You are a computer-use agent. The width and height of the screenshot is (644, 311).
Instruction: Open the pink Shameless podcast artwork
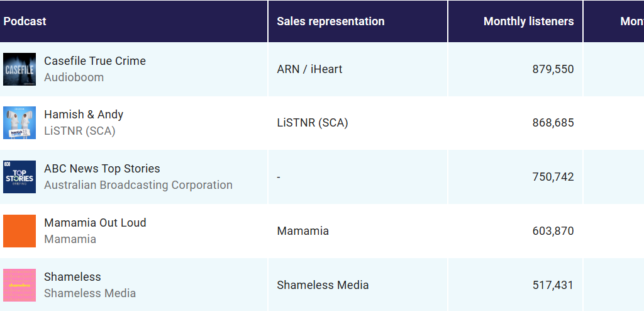(x=19, y=285)
